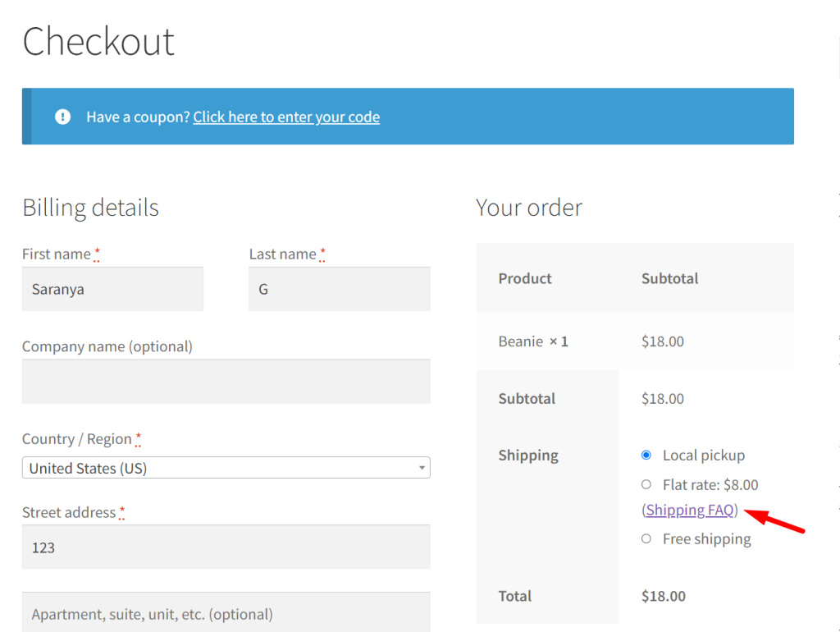Viewport: 840px width, 632px height.
Task: Click the Apartment, suite, unit field
Action: [x=226, y=612]
